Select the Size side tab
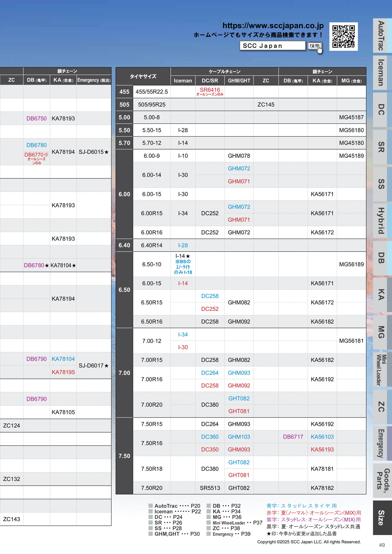 click(x=382, y=518)
